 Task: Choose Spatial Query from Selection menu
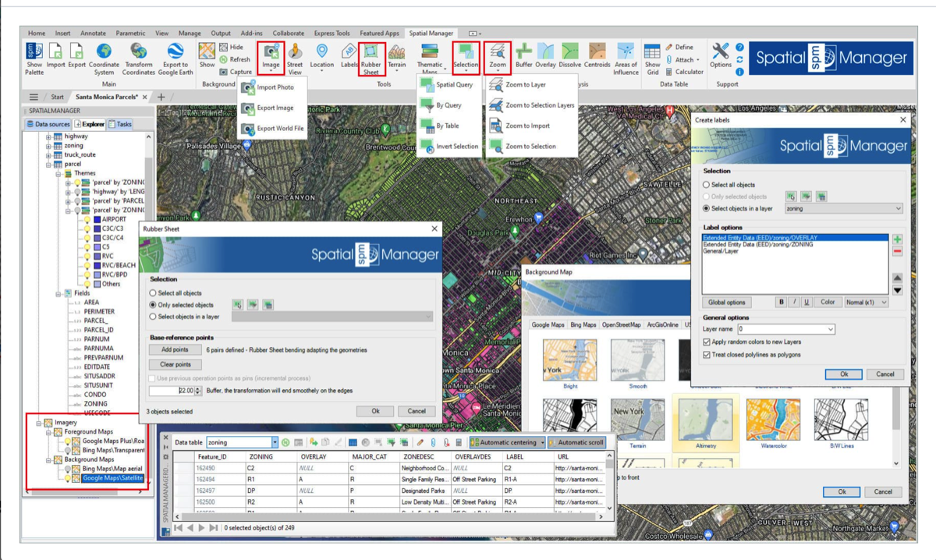point(448,84)
